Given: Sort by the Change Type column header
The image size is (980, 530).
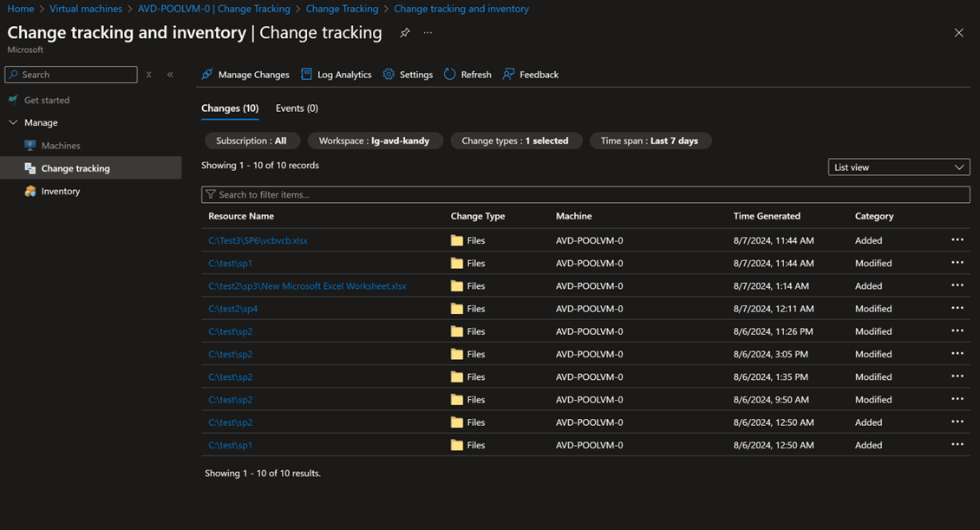Looking at the screenshot, I should (x=478, y=216).
